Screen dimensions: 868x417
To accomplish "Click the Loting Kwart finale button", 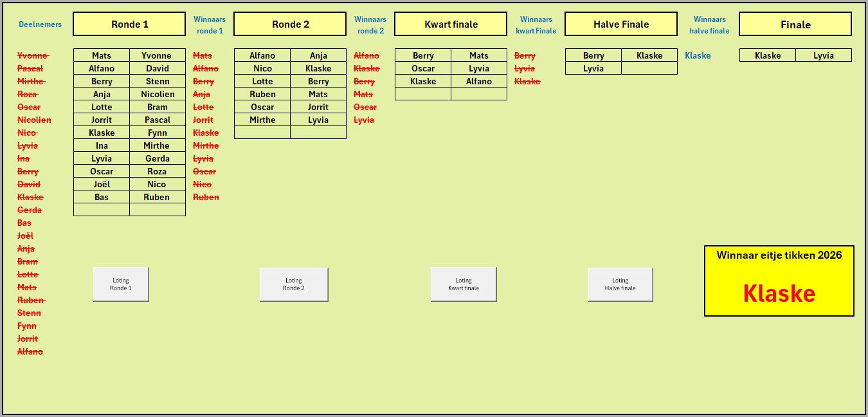I will click(x=464, y=284).
